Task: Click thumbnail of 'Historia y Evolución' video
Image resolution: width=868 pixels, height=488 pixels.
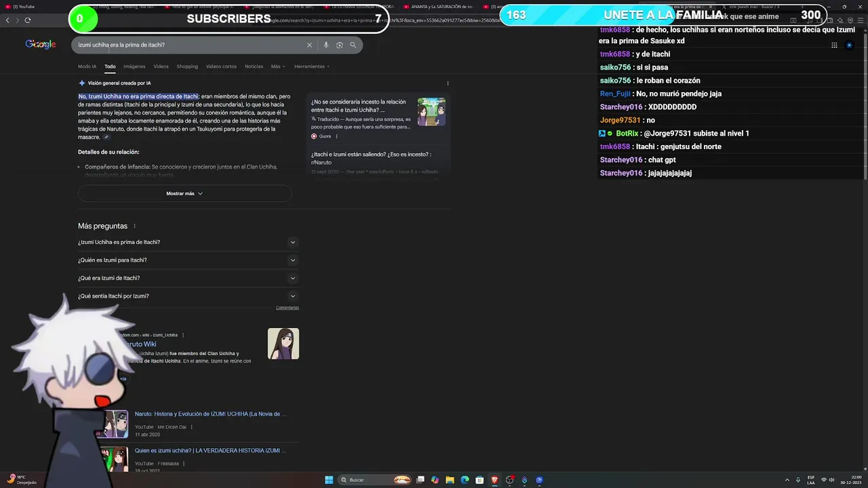Action: tap(112, 424)
